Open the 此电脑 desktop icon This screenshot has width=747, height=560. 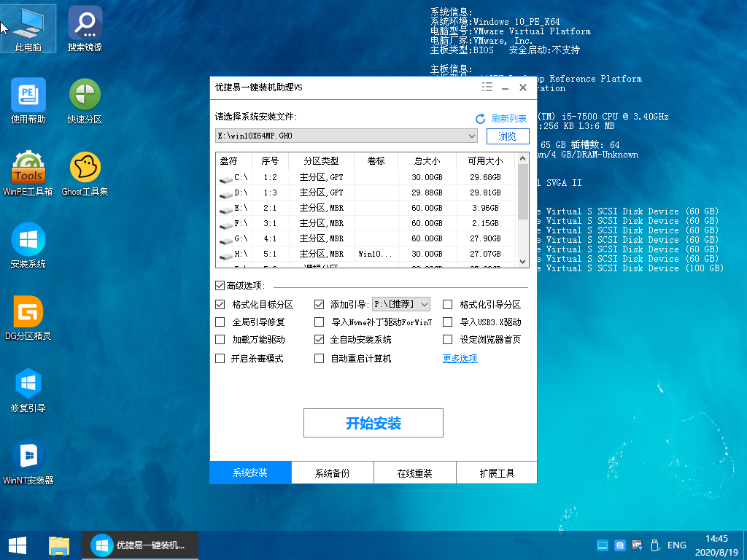[x=28, y=28]
